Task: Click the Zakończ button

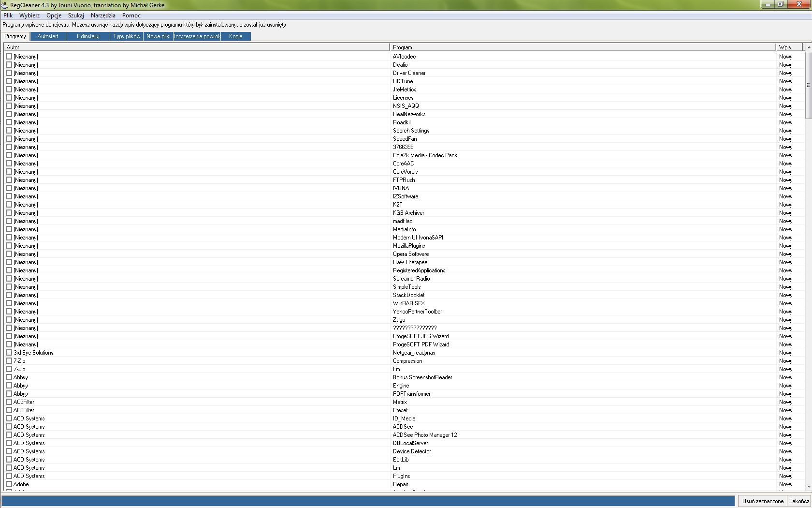Action: tap(799, 501)
